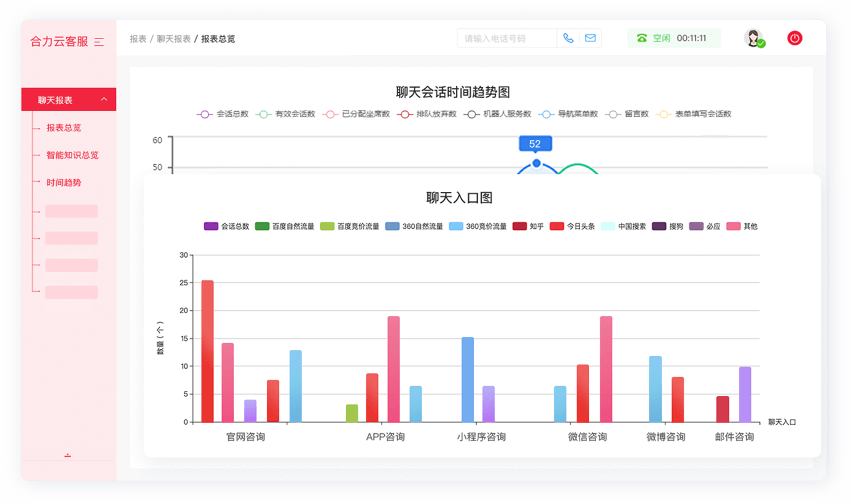Click the phone number input field

[x=504, y=38]
